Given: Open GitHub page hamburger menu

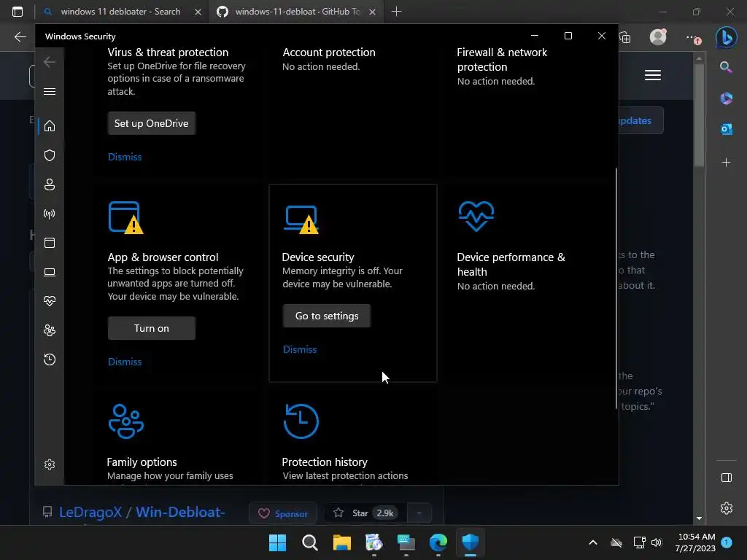Looking at the screenshot, I should click(653, 75).
